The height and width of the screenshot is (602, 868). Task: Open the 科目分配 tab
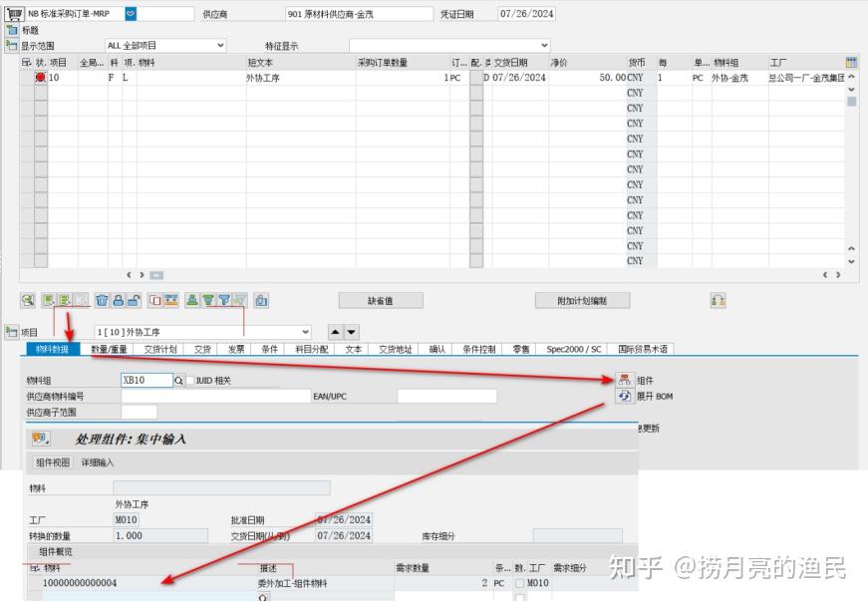312,349
